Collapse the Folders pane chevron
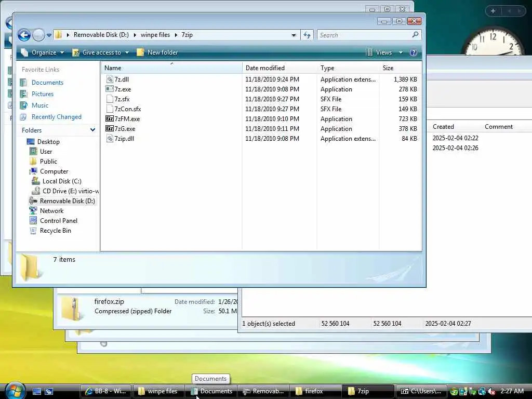 coord(92,130)
